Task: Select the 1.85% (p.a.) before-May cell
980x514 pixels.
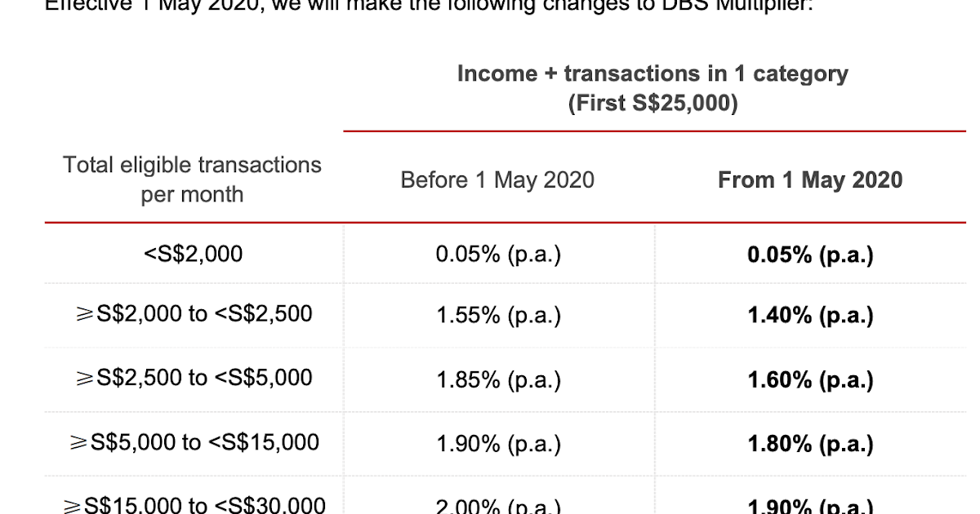Action: [499, 380]
